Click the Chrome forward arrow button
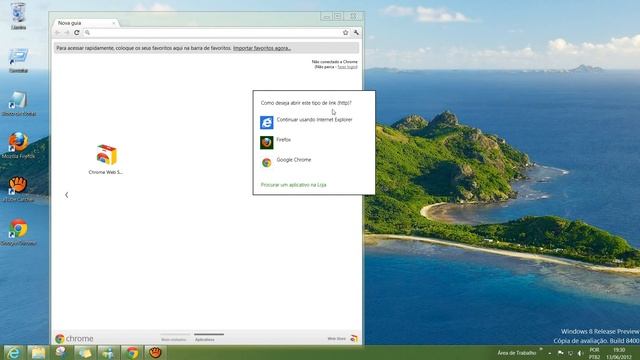640x360 pixels. pos(67,33)
